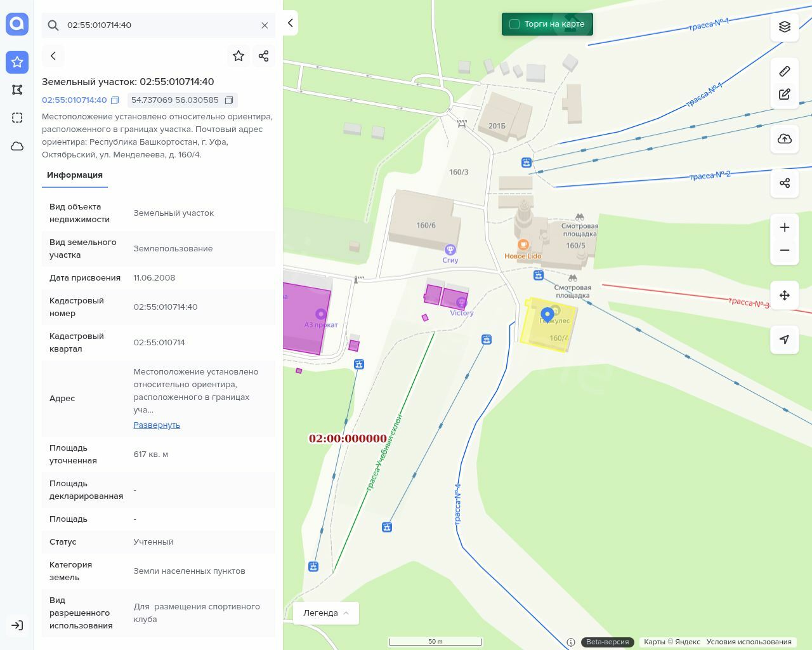Go back using the left arrow
Image resolution: width=812 pixels, height=650 pixels.
(53, 56)
